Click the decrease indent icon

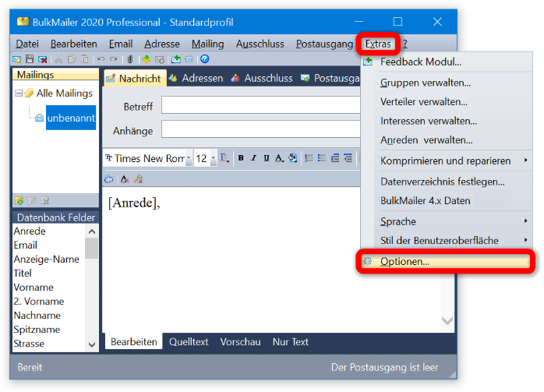[335, 158]
